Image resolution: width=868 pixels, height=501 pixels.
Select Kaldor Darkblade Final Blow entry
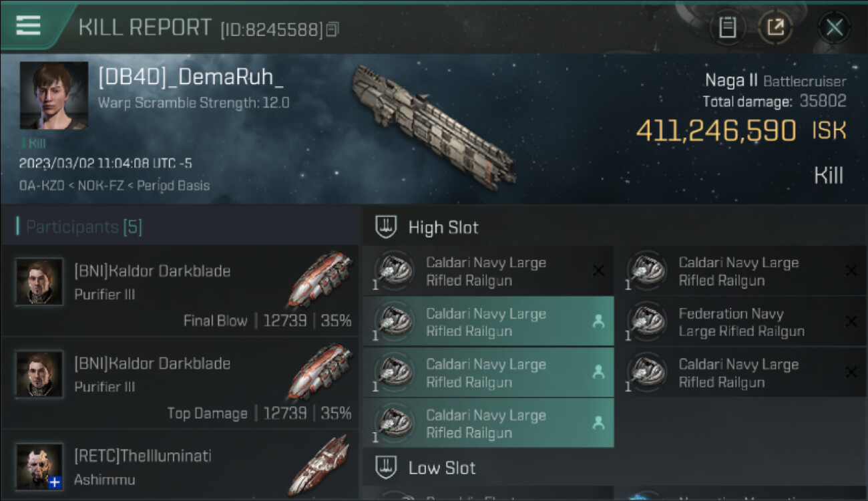180,291
